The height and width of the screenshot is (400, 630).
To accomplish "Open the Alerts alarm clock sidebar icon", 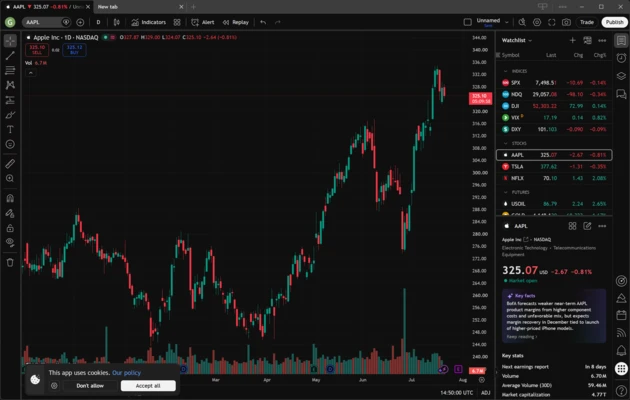I will [621, 58].
